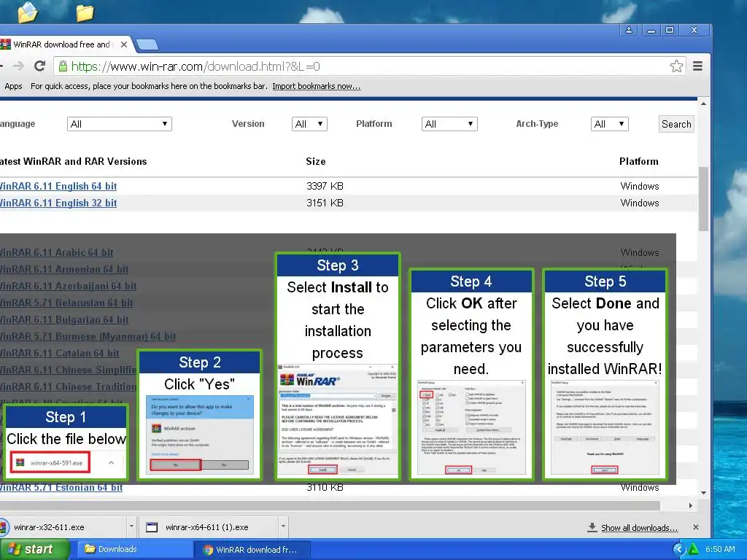Image resolution: width=747 pixels, height=560 pixels.
Task: Click the Search button
Action: click(x=676, y=124)
